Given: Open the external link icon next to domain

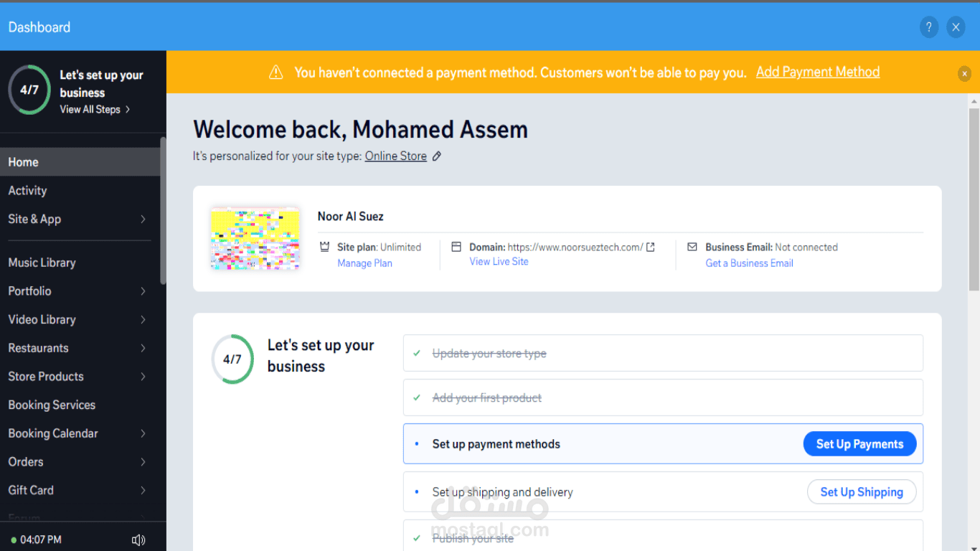Looking at the screenshot, I should pyautogui.click(x=651, y=247).
